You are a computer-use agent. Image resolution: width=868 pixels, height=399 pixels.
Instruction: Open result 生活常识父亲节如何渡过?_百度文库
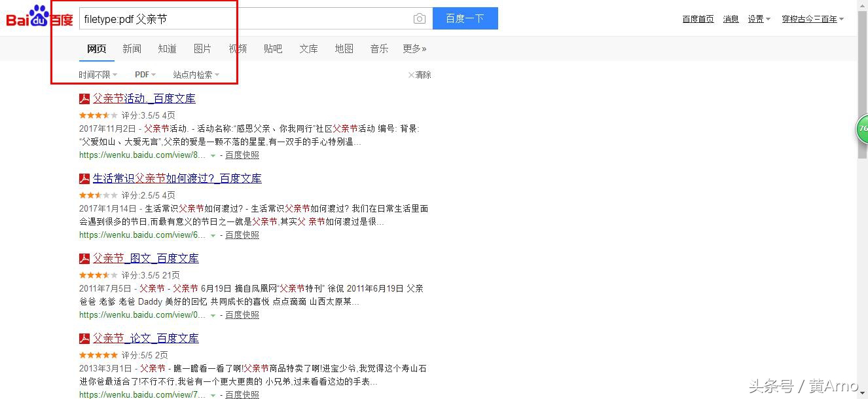click(177, 178)
